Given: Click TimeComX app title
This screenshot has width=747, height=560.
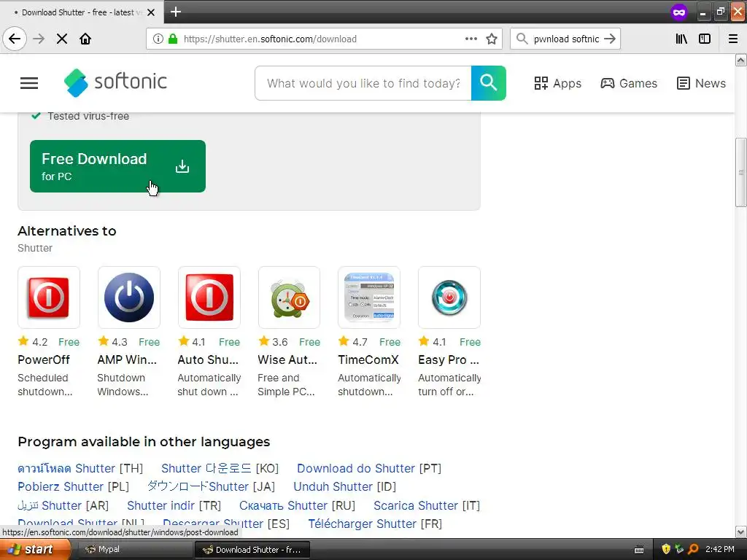Looking at the screenshot, I should (x=368, y=360).
